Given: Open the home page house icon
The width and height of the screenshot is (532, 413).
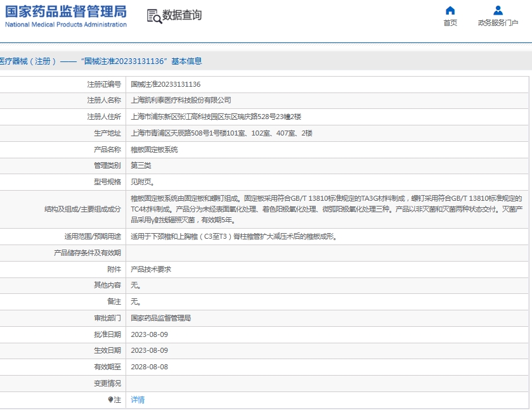Looking at the screenshot, I should pos(450,11).
